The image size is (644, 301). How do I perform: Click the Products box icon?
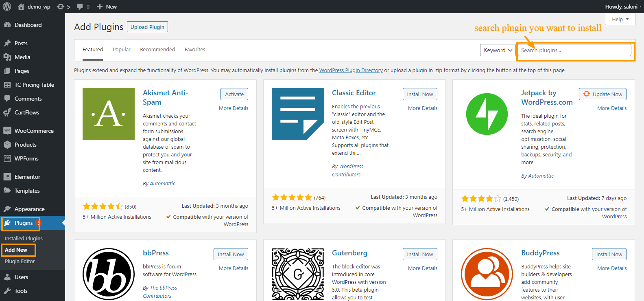[7, 145]
